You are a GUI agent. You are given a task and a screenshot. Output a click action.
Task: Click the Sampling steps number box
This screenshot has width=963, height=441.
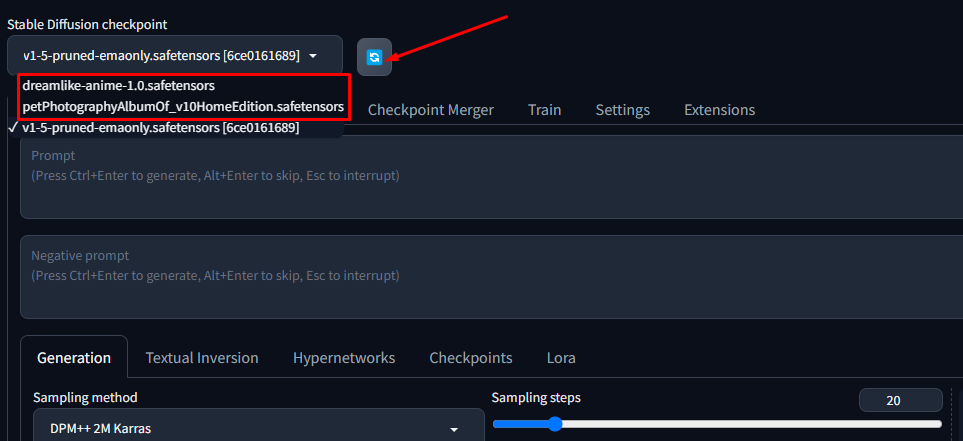click(900, 400)
